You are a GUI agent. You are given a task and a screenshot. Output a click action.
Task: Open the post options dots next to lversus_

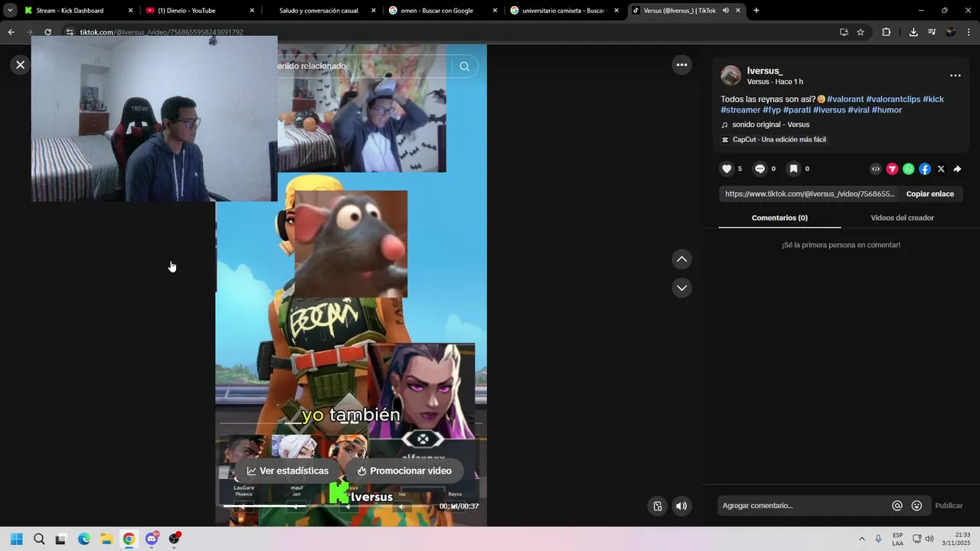click(955, 76)
